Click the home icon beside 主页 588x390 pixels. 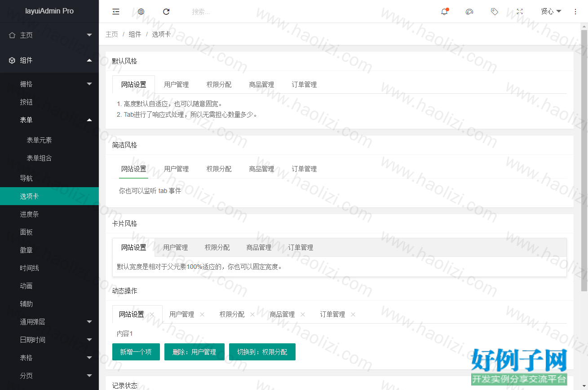click(x=12, y=35)
